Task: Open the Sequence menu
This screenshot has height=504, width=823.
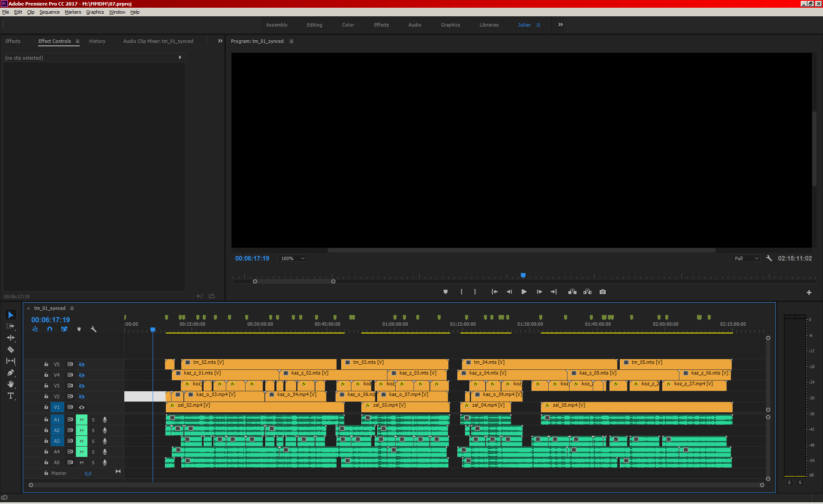Action: [x=49, y=12]
